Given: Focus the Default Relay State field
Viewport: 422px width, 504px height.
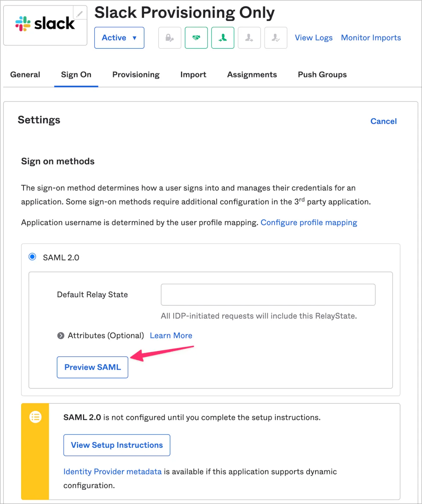Looking at the screenshot, I should click(x=268, y=295).
